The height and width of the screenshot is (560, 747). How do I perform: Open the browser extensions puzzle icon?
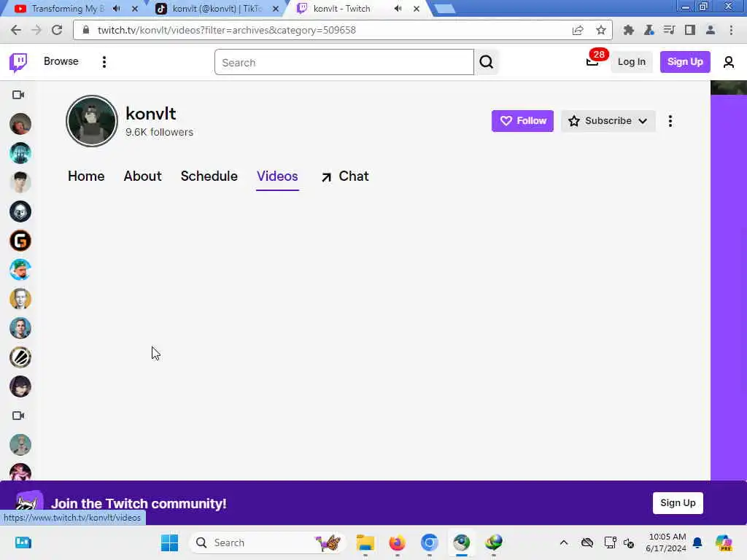628,30
